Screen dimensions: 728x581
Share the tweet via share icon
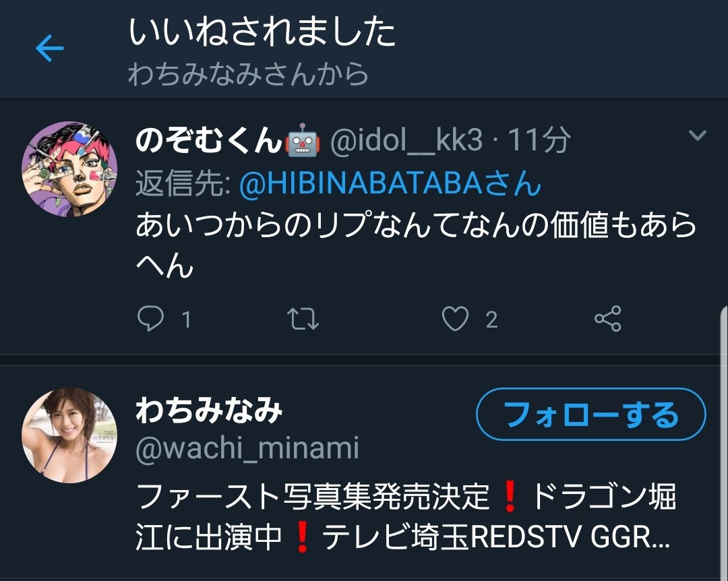tap(608, 319)
